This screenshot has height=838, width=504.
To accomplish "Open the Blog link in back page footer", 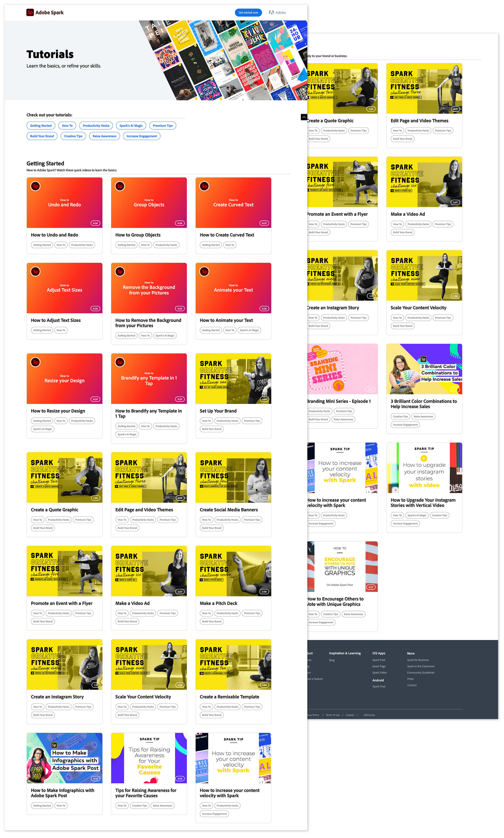I will point(332,660).
